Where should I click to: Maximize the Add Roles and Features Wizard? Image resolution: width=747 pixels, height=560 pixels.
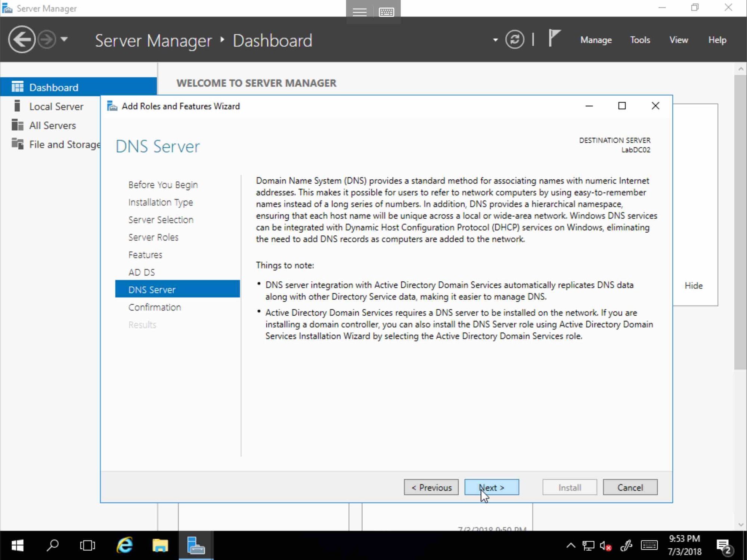[622, 106]
